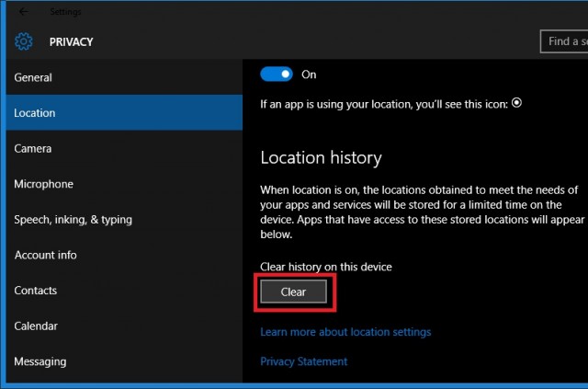This screenshot has width=588, height=389.
Task: Open Messaging privacy settings
Action: [40, 361]
